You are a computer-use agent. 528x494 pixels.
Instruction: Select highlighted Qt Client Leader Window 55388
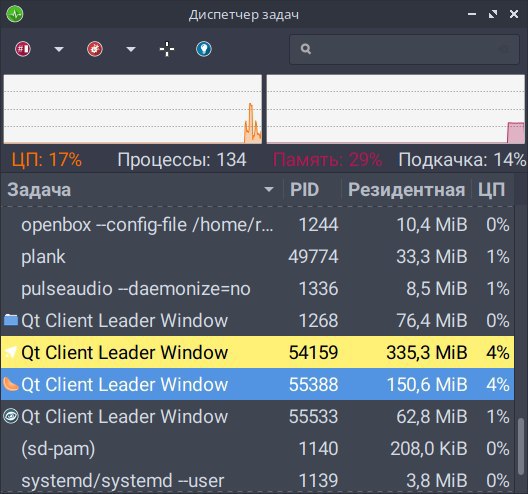pyautogui.click(x=257, y=384)
